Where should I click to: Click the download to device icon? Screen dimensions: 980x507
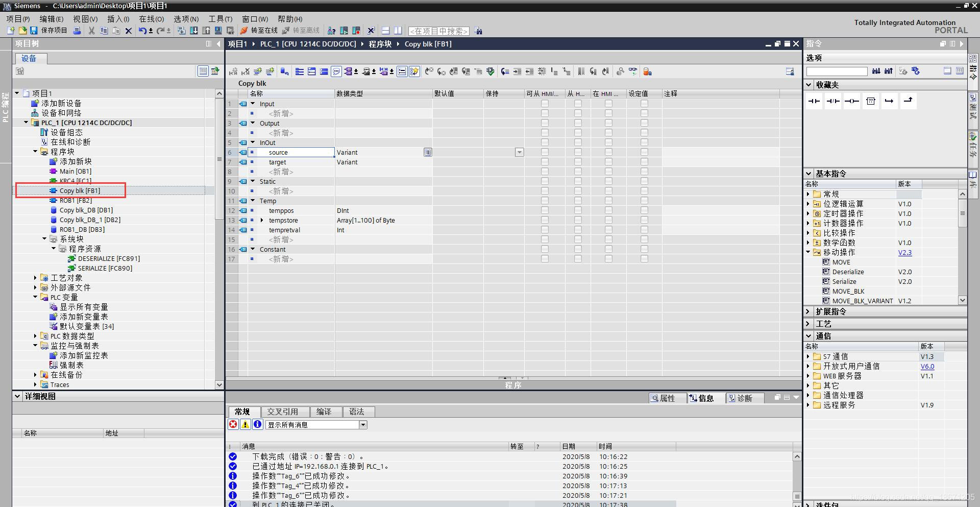coord(194,31)
